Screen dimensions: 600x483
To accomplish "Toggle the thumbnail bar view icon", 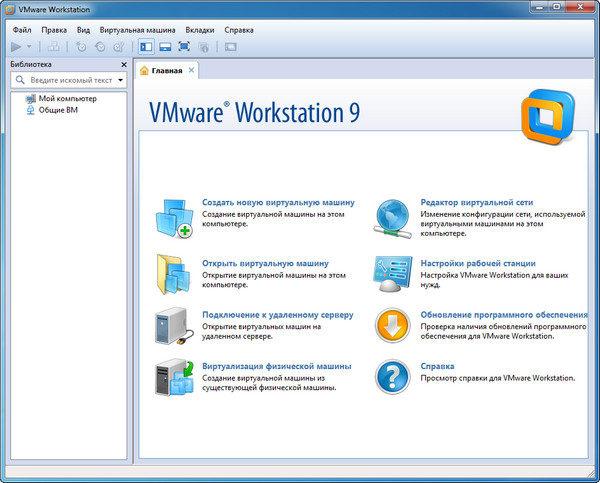I will [x=165, y=47].
